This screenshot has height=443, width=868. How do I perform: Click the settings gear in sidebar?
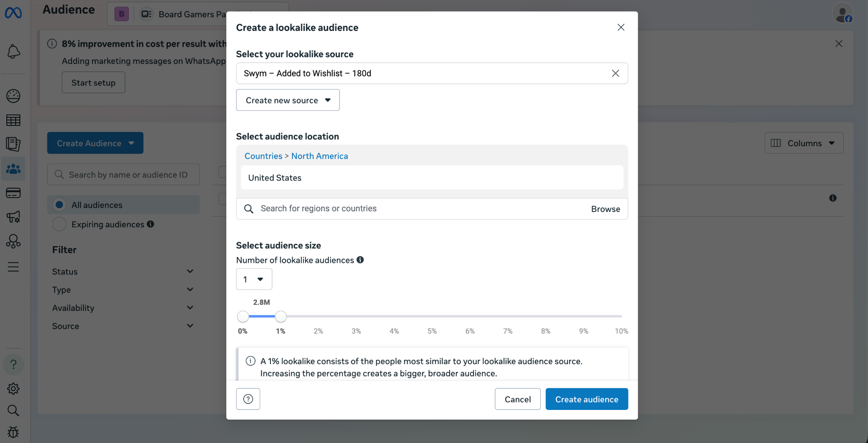14,388
